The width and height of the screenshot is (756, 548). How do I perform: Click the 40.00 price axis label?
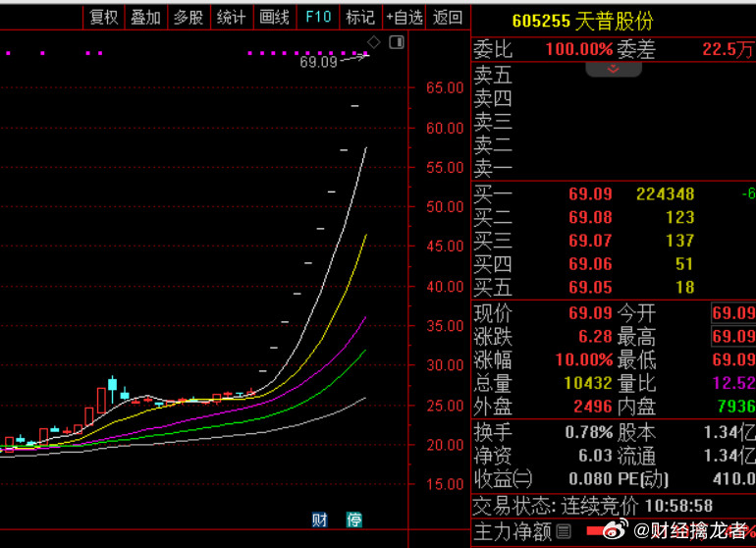coord(445,287)
